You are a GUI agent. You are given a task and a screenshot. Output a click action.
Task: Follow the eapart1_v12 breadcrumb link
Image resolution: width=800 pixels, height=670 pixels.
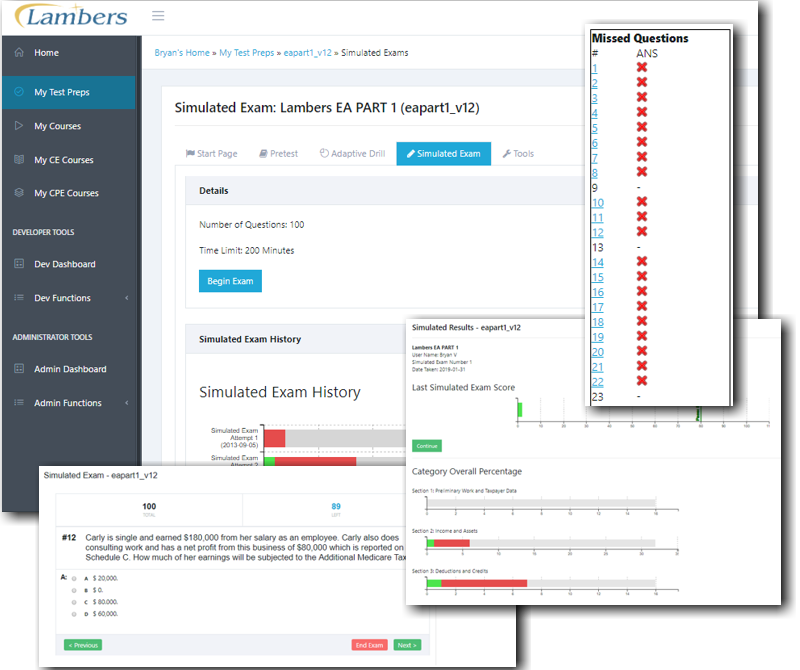click(308, 53)
